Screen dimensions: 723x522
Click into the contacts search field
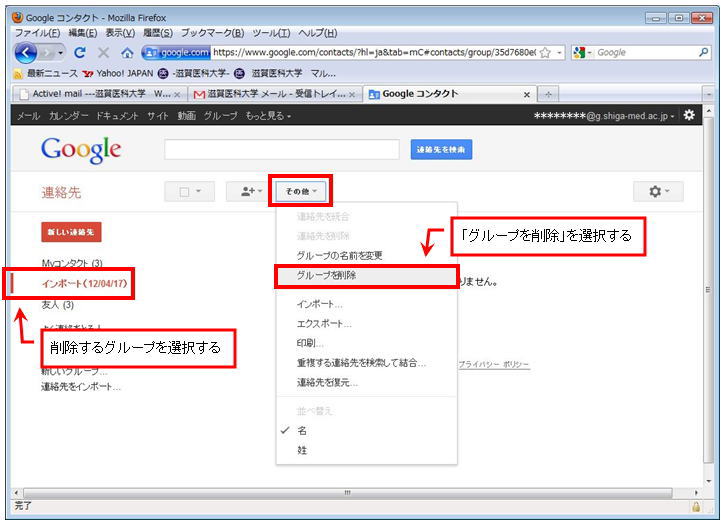tap(282, 149)
